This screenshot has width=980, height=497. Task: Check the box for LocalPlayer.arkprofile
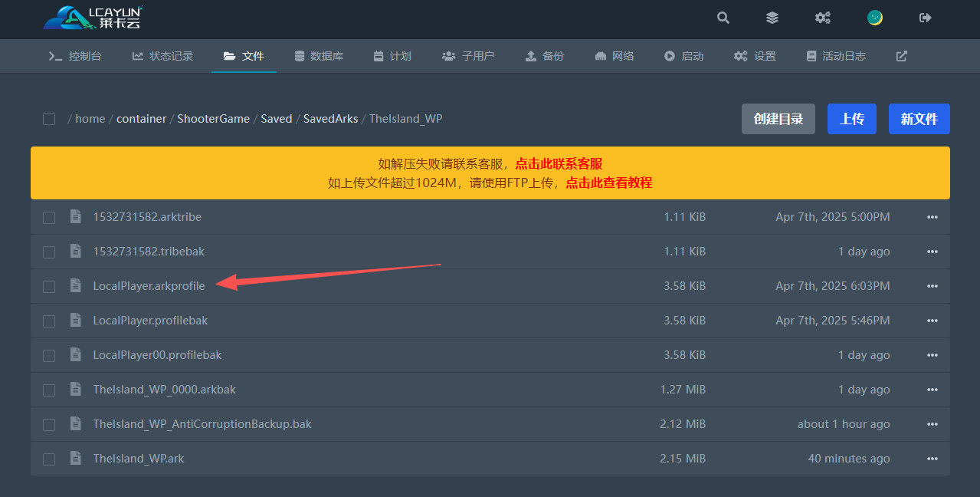49,286
